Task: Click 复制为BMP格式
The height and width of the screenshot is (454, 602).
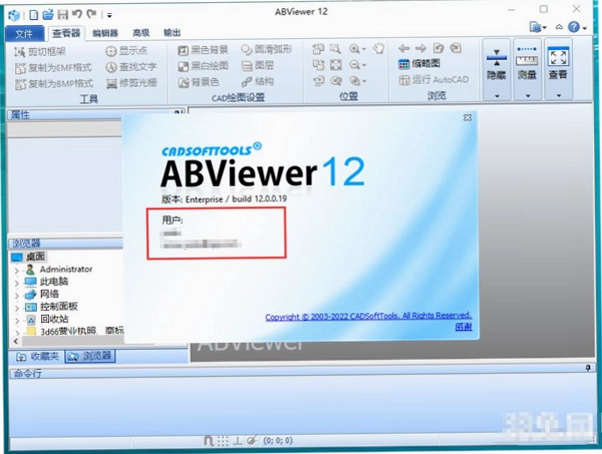Action: tap(54, 84)
